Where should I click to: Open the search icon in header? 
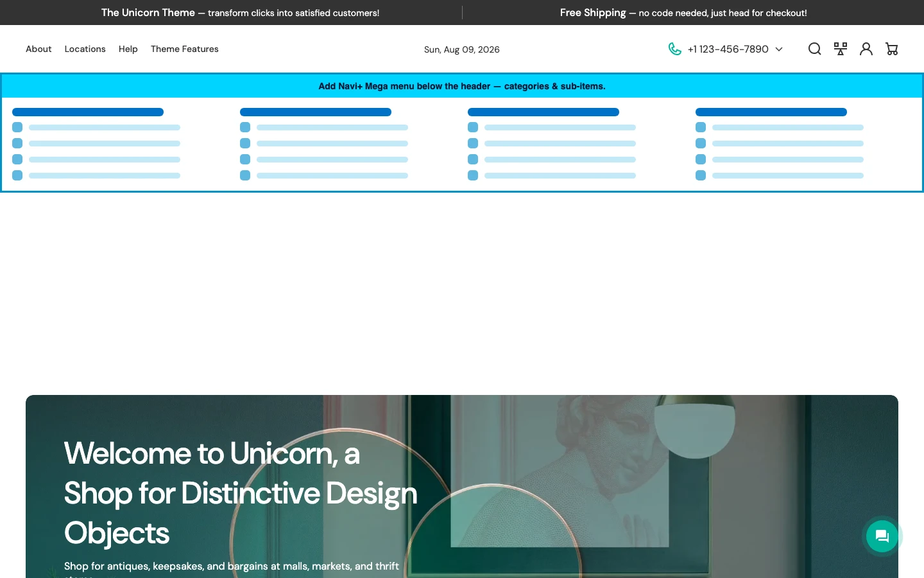pyautogui.click(x=814, y=49)
